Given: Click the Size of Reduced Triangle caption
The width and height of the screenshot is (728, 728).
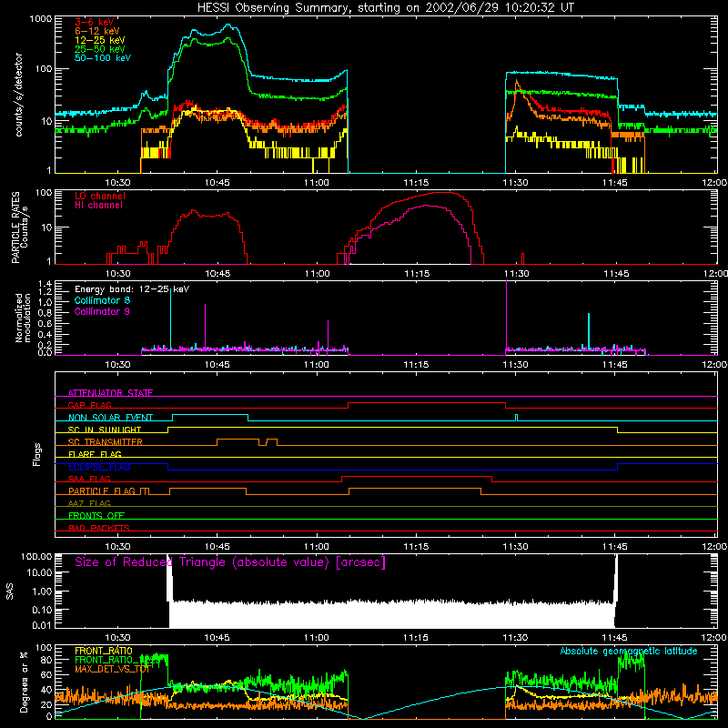Looking at the screenshot, I should pos(230,562).
